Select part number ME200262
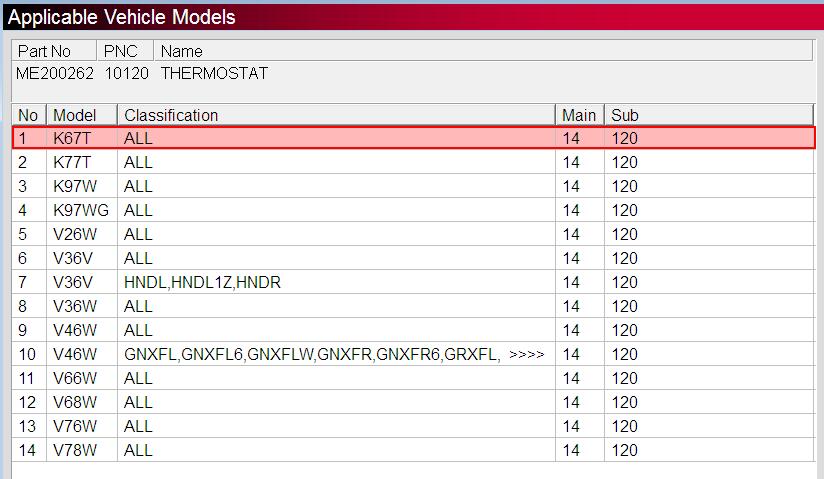The image size is (824, 479). (55, 73)
